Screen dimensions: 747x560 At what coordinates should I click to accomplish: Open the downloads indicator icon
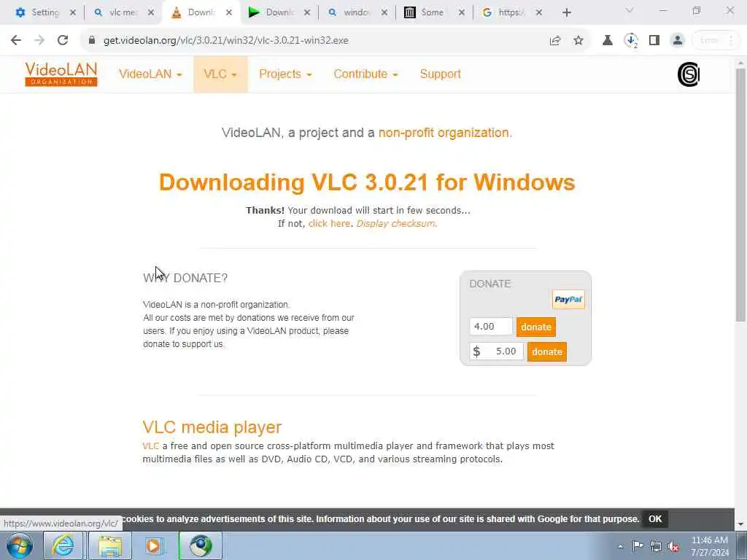(x=631, y=41)
